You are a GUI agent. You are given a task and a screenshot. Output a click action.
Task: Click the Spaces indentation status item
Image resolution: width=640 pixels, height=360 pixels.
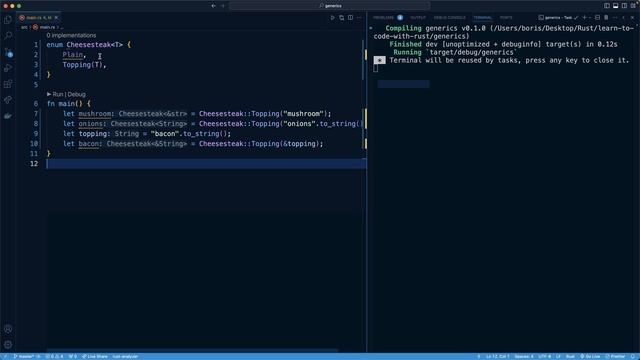coord(524,356)
